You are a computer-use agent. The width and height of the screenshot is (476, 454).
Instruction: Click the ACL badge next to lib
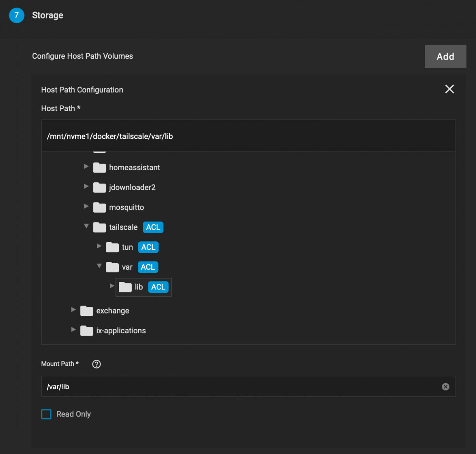[158, 287]
